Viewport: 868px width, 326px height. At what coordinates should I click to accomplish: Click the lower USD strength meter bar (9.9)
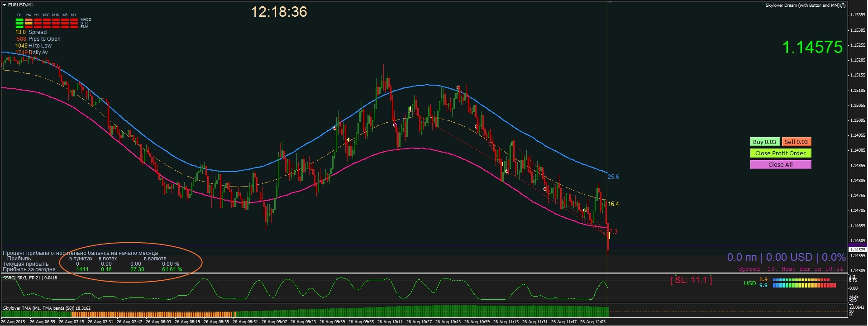804,285
